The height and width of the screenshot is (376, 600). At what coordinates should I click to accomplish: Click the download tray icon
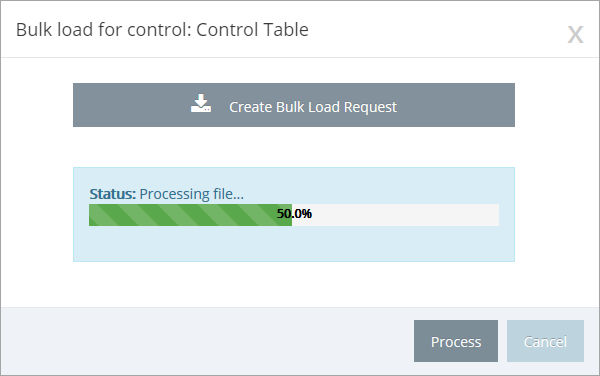click(201, 103)
